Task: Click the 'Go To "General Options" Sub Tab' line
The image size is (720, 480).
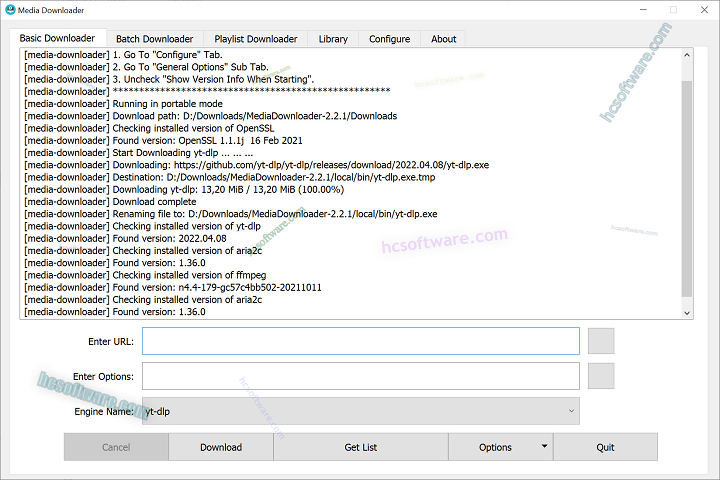Action: pos(146,67)
